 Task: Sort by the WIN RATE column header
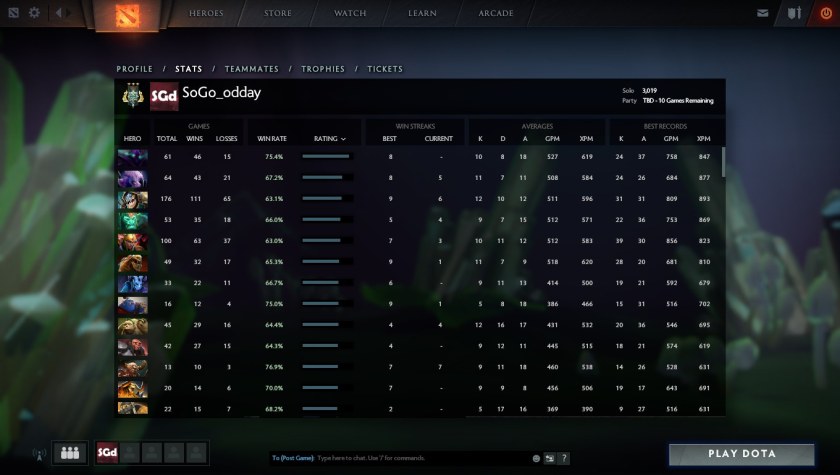(272, 139)
